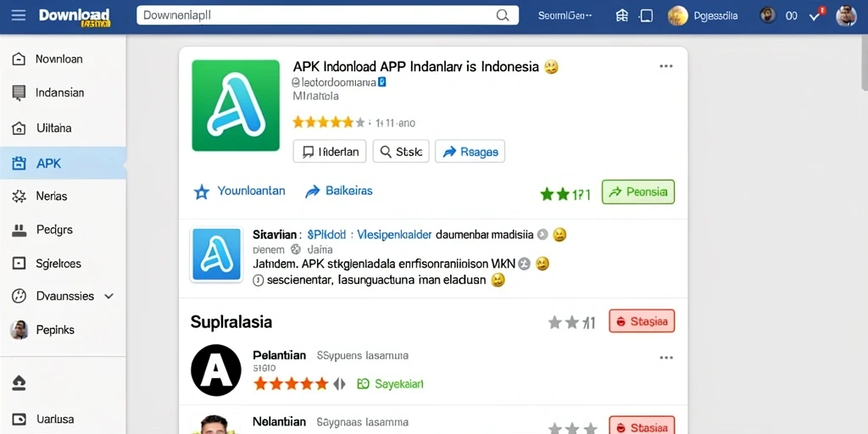Click the search magnifier icon

502,15
